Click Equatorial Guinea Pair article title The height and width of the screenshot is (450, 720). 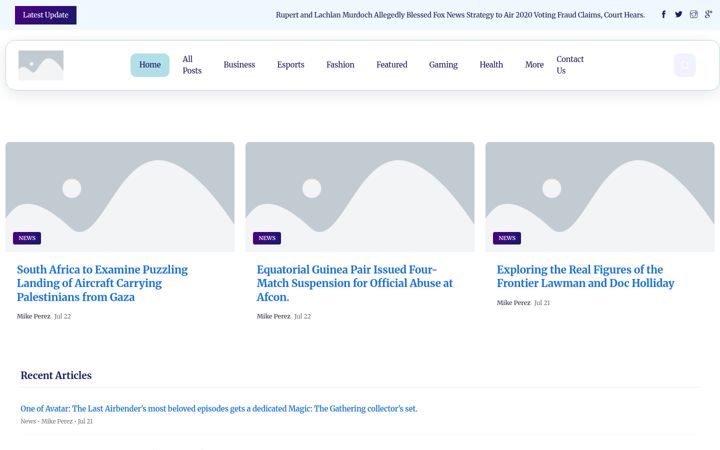click(x=354, y=283)
